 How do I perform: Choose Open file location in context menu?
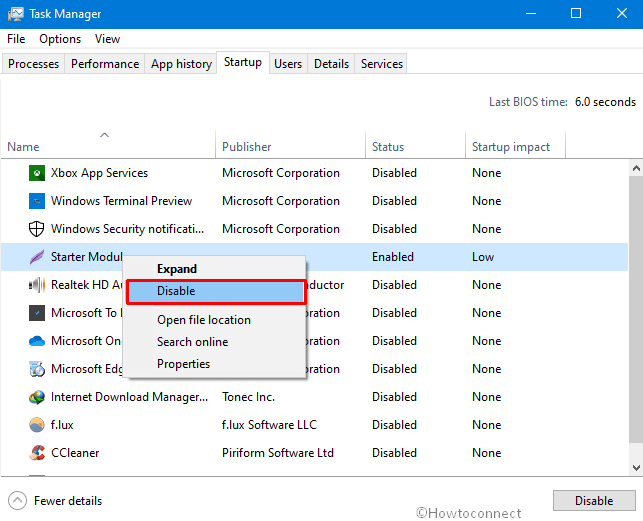pos(216,320)
